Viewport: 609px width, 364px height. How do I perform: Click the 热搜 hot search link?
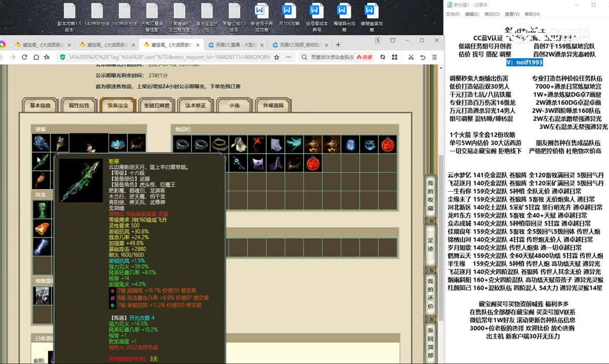pyautogui.click(x=364, y=57)
